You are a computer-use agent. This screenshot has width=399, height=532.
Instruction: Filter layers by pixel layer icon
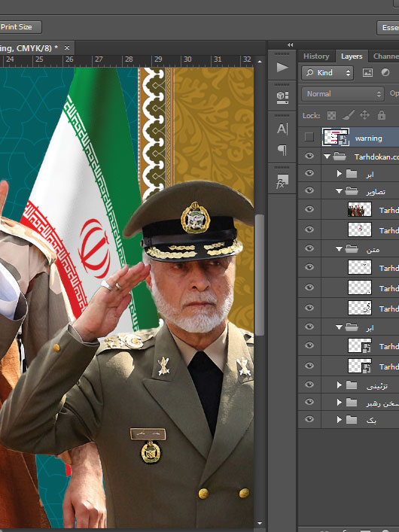click(367, 72)
